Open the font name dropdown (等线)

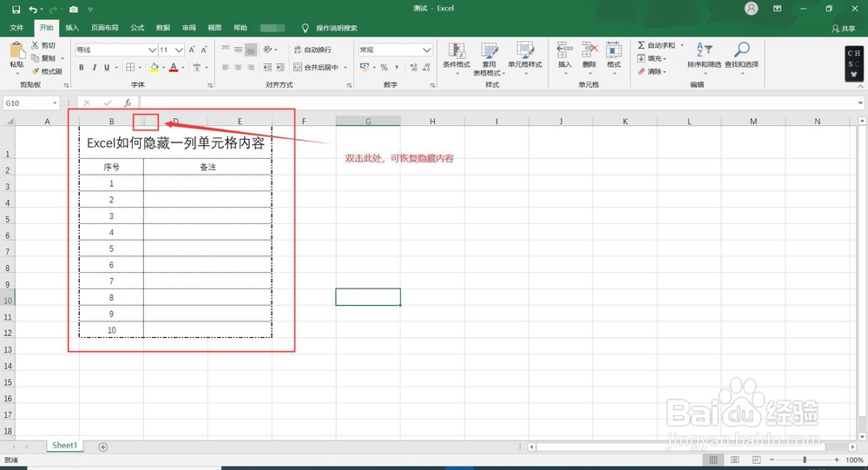pos(152,50)
